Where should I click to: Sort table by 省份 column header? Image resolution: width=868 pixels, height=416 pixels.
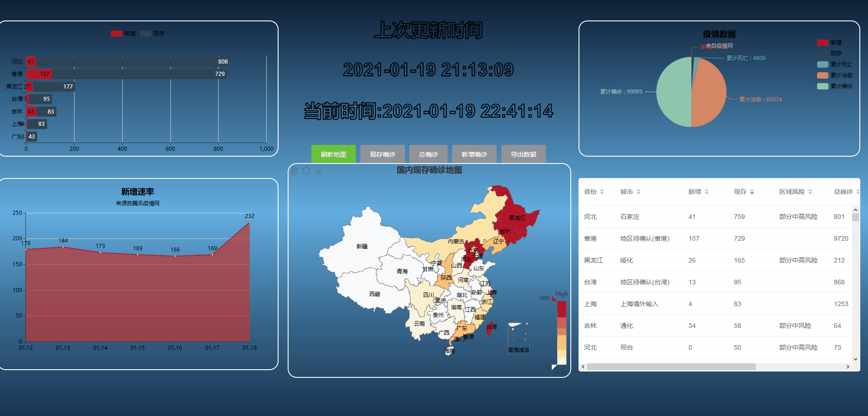(x=590, y=192)
